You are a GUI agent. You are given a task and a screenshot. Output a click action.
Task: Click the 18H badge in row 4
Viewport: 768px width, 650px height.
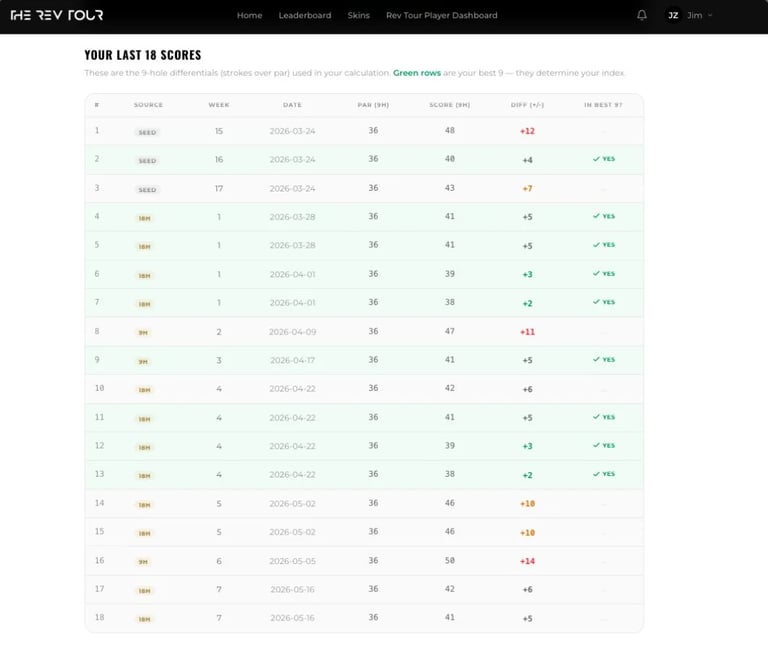pos(144,218)
